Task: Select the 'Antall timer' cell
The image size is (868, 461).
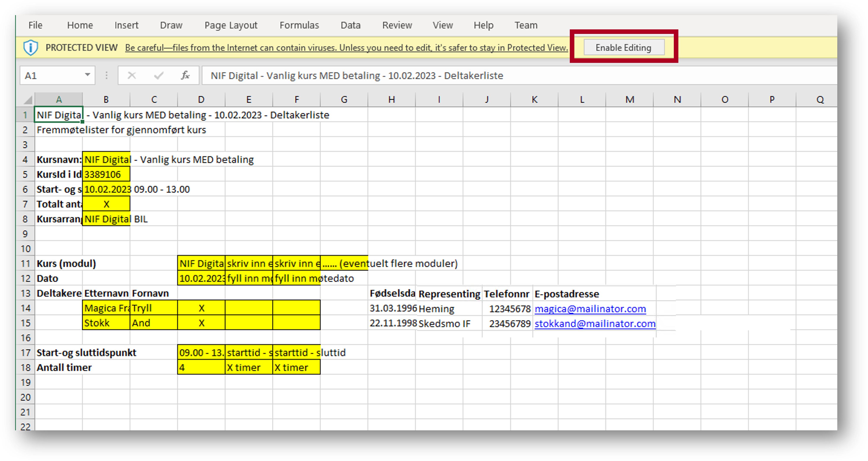Action: click(x=59, y=367)
